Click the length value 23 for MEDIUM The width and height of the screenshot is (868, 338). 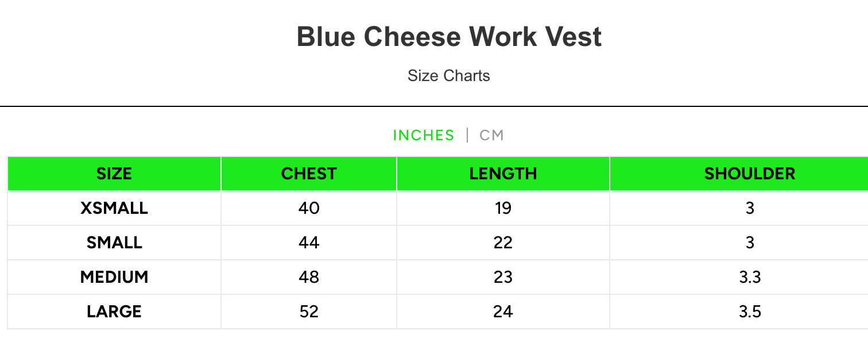pos(503,277)
